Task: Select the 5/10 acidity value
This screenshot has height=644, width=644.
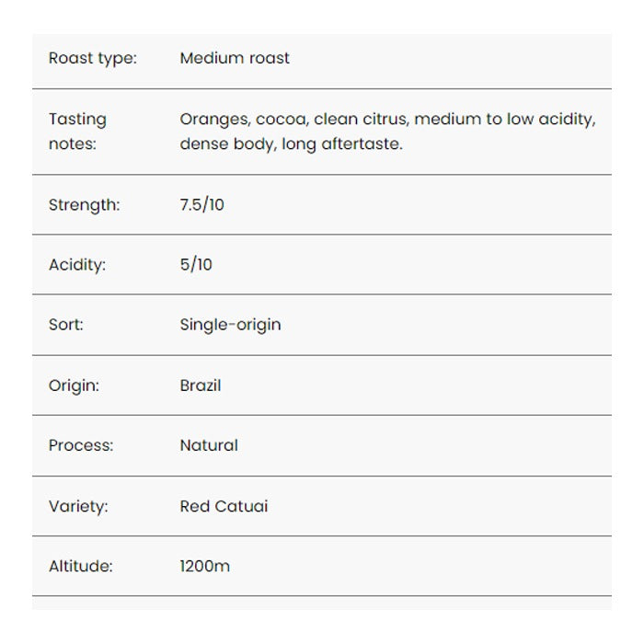Action: (x=196, y=265)
